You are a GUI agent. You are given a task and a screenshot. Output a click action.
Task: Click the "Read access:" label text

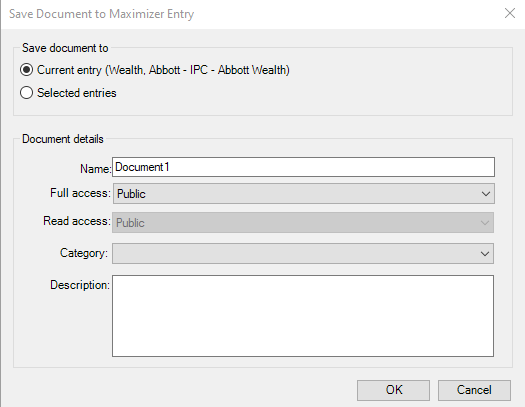[77, 221]
